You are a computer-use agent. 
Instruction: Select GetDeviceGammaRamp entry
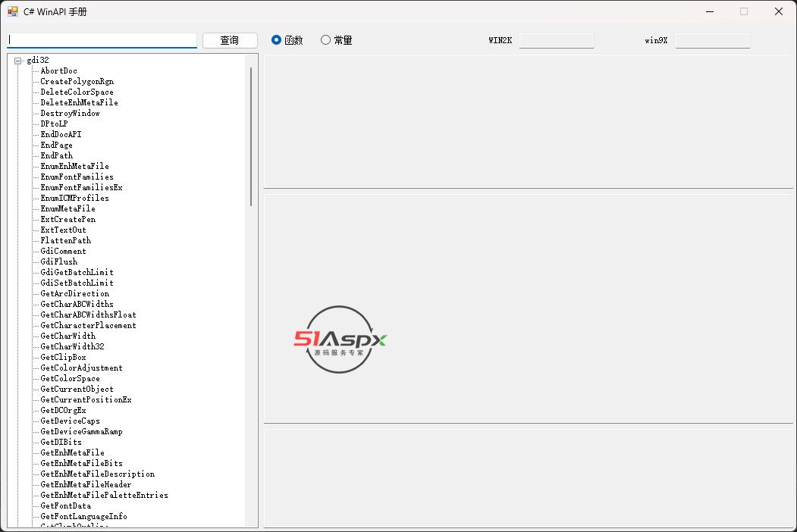pyautogui.click(x=81, y=432)
